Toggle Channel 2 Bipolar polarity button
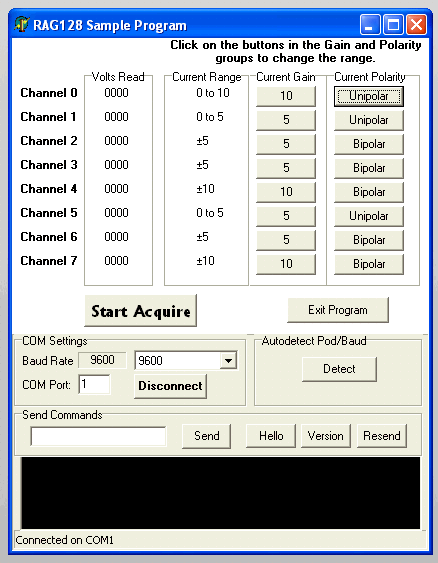 point(369,144)
